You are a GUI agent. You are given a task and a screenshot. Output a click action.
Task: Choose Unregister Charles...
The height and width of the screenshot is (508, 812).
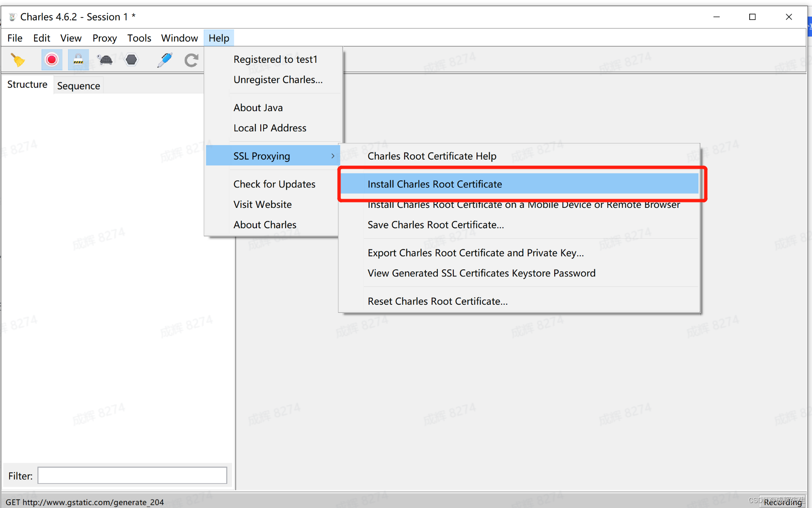(274, 80)
